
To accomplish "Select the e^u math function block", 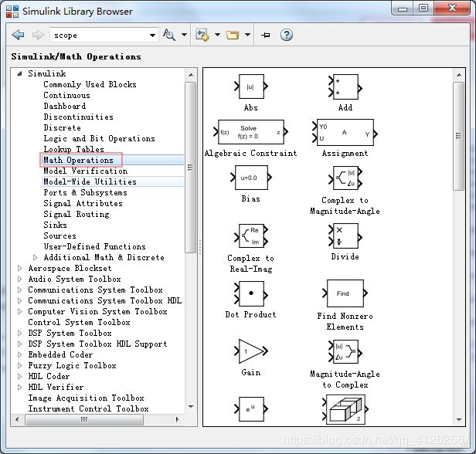I will [251, 409].
